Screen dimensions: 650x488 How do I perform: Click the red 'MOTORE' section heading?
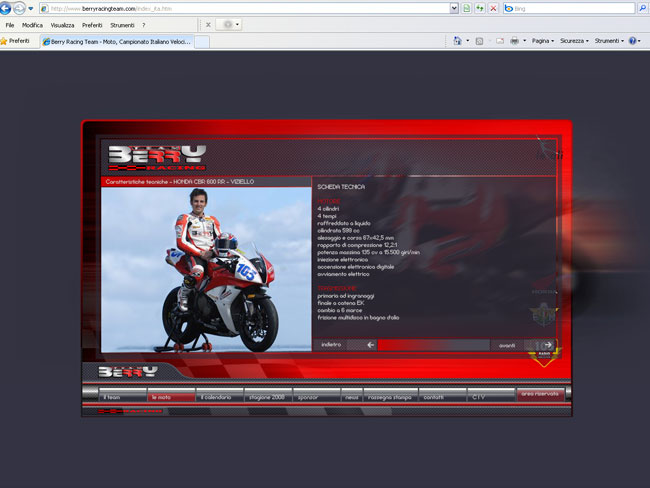tap(329, 201)
